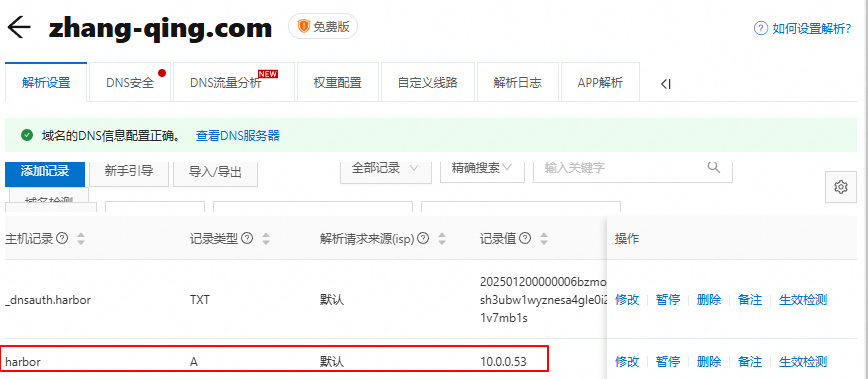The image size is (868, 379).
Task: Open the 解析日志 tab
Action: click(x=518, y=82)
